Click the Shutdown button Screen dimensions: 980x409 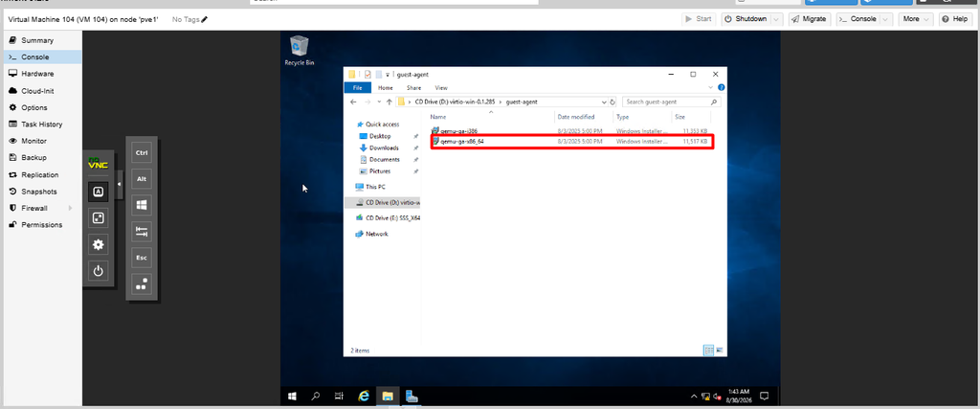[746, 19]
